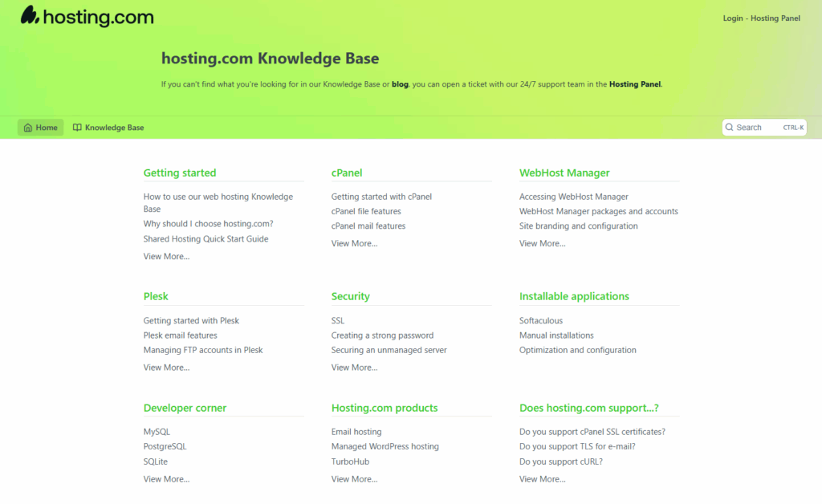
Task: Open Creating a strong password
Action: (382, 335)
